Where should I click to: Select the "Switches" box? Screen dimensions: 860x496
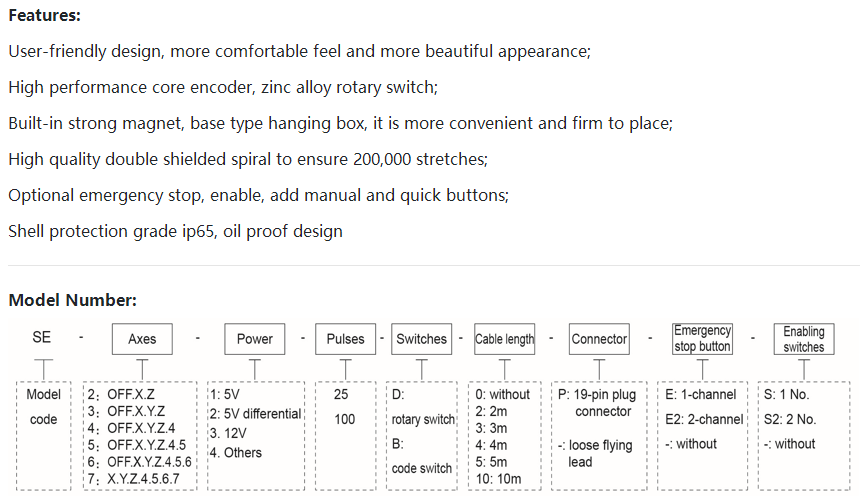[x=421, y=339]
